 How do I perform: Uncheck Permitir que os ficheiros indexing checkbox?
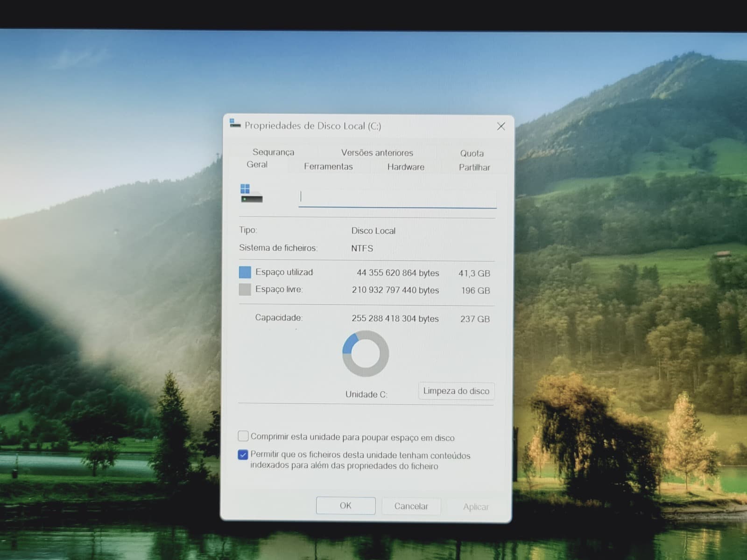(x=243, y=455)
